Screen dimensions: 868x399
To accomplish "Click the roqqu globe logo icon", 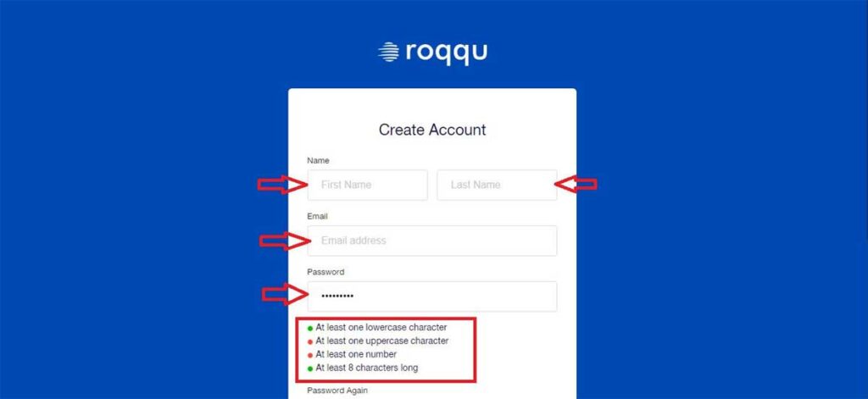I will pyautogui.click(x=388, y=52).
